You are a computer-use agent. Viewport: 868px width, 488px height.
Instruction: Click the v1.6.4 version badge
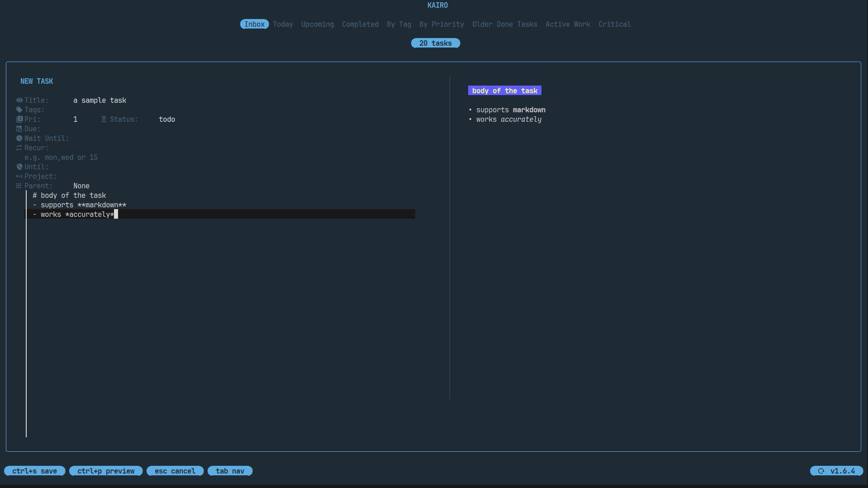(837, 471)
